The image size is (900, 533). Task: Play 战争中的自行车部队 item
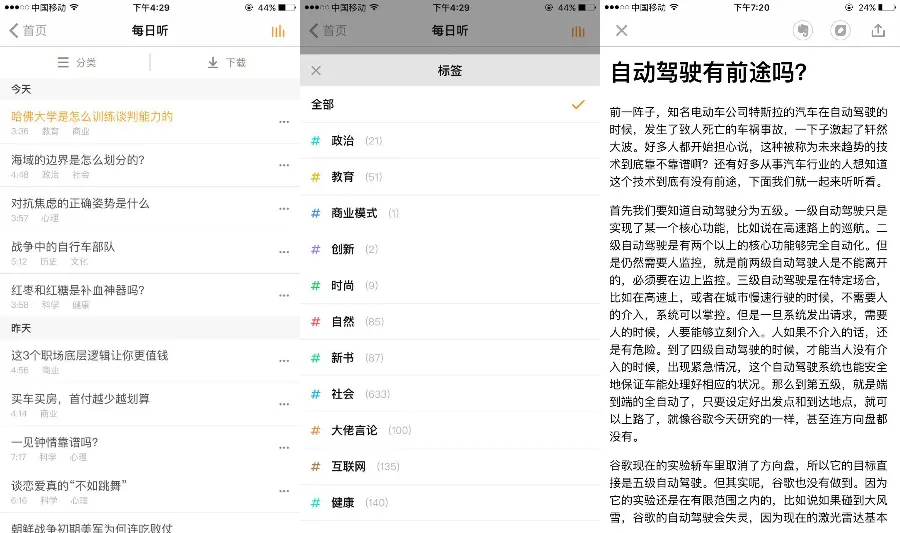[x=150, y=252]
